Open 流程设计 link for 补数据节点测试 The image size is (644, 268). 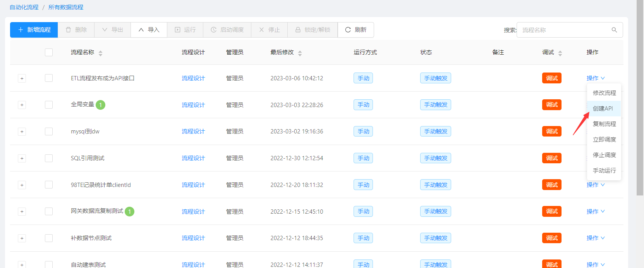click(193, 238)
